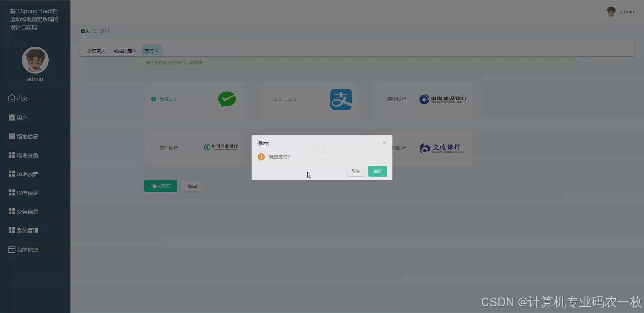Click 取消 in the payment prompt
This screenshot has width=644, height=313.
(356, 171)
